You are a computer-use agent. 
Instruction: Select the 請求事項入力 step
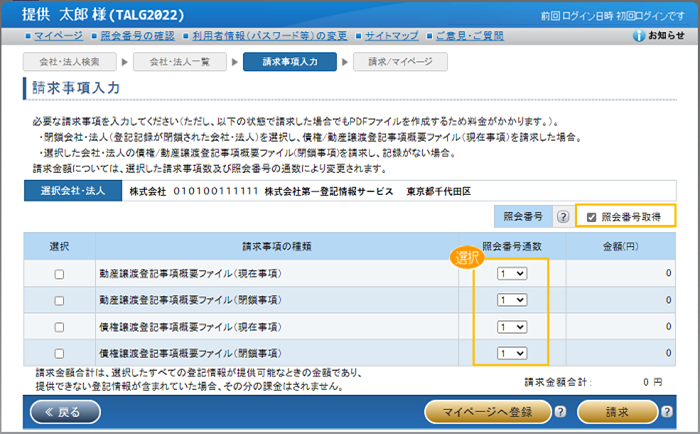coord(290,62)
